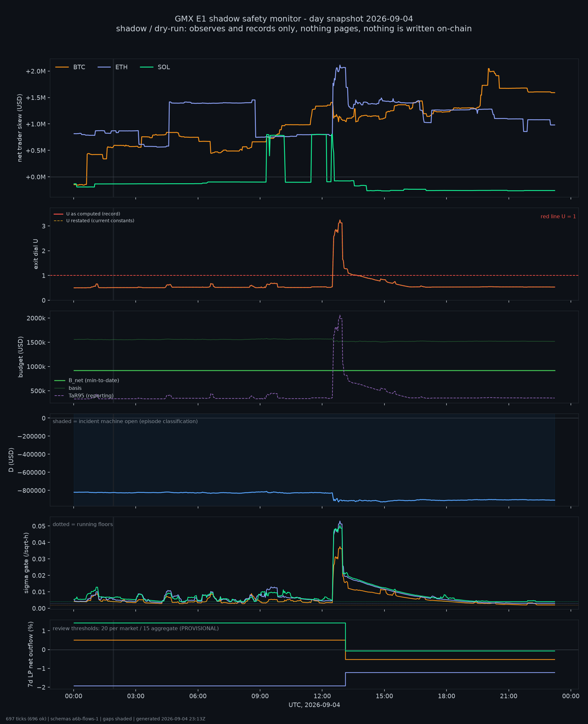588x724 pixels.
Task: Select the '2000k' budget tick
Action: 37,318
